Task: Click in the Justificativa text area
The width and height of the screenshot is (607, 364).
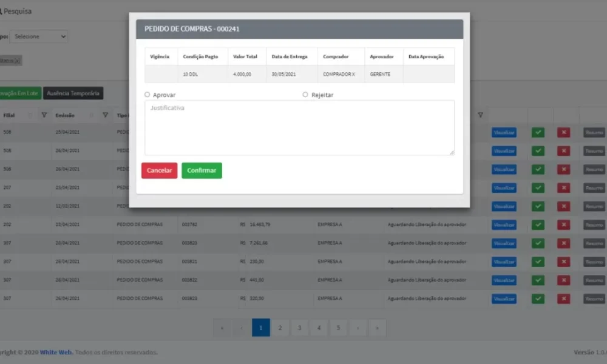Action: pyautogui.click(x=299, y=127)
